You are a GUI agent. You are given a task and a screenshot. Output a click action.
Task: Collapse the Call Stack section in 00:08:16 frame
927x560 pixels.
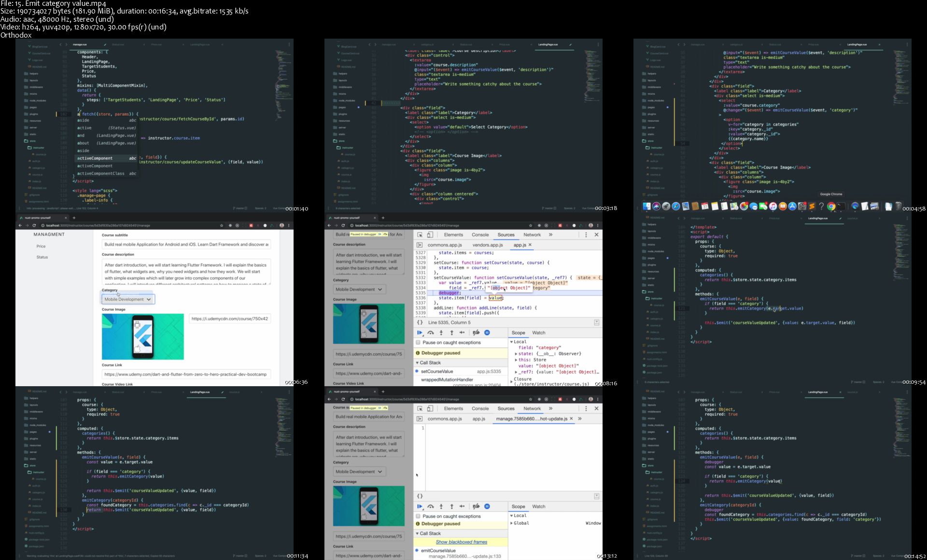pos(418,363)
